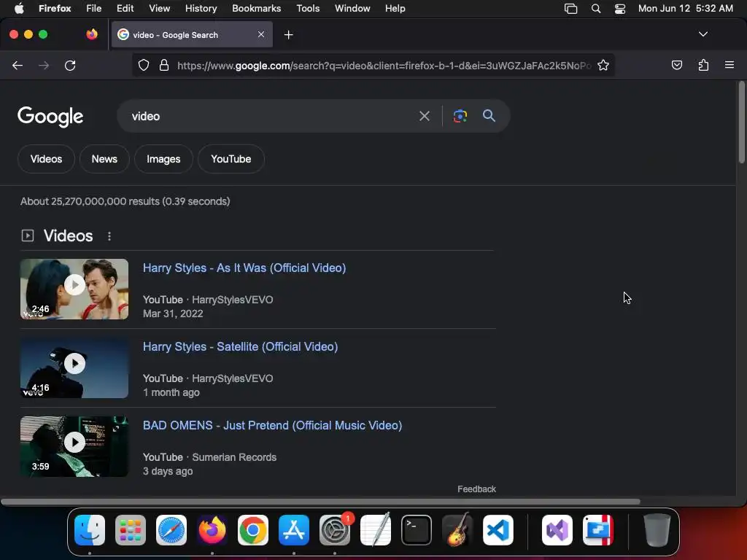Open the Bookmarks menu
Screen dimensions: 747x560
(256, 9)
